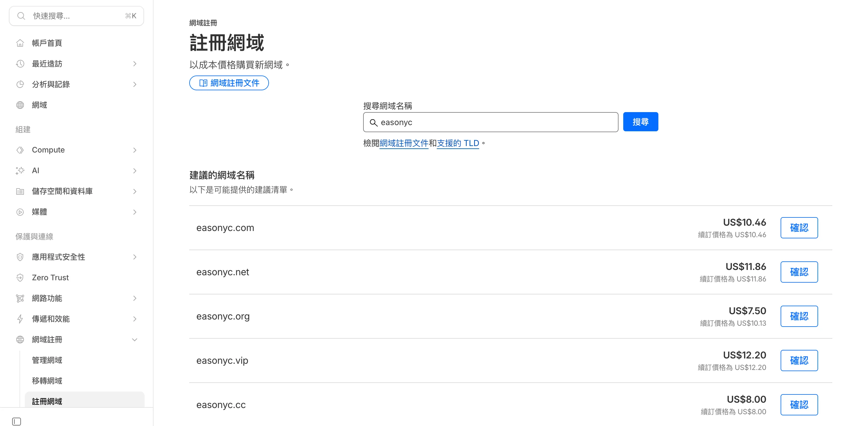Click the clock icon for 最近造訪
868x426 pixels.
coord(20,64)
